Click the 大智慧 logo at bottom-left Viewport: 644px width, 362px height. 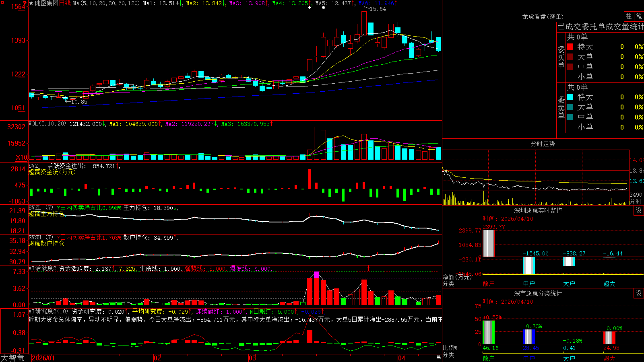point(12,358)
